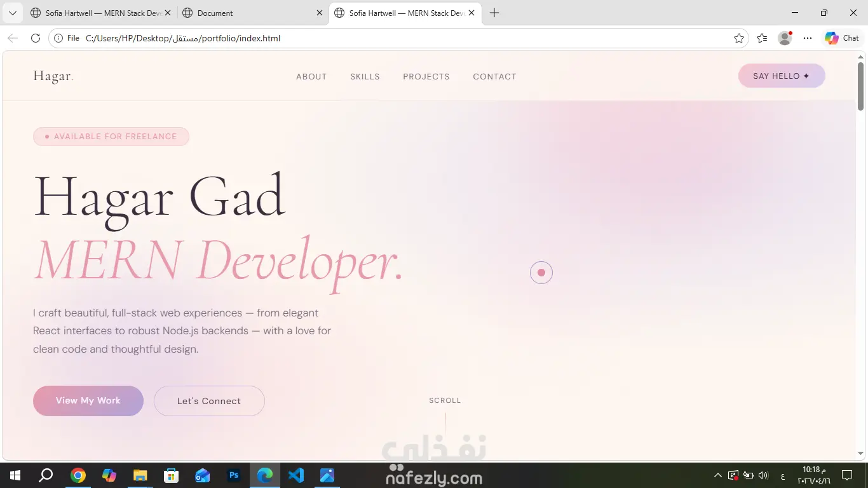Click the Hagar logo in the header

(x=53, y=76)
